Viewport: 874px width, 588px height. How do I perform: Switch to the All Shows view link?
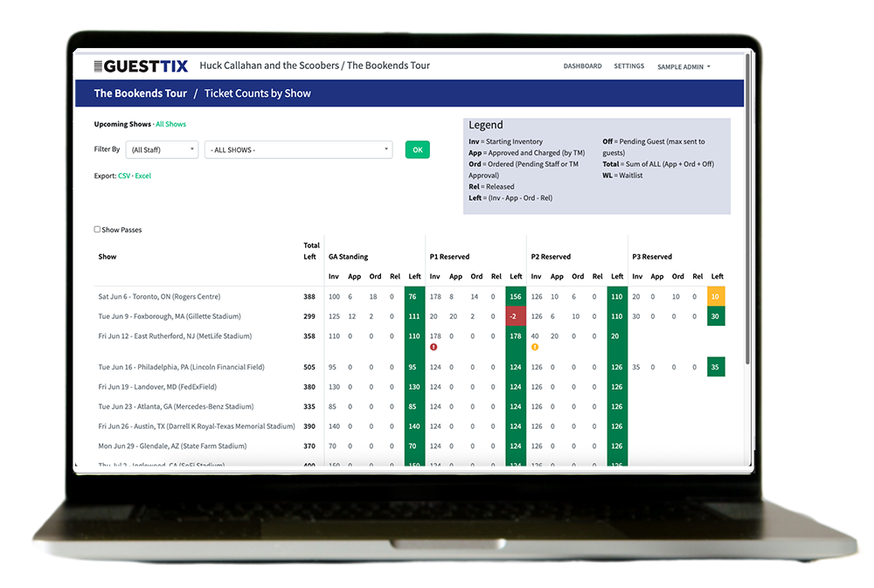pyautogui.click(x=170, y=124)
